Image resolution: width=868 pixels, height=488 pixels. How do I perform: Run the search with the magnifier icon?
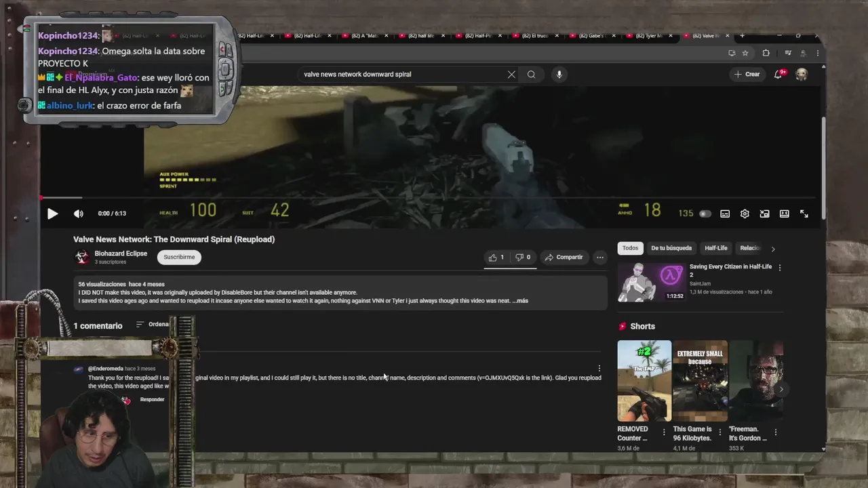(531, 75)
